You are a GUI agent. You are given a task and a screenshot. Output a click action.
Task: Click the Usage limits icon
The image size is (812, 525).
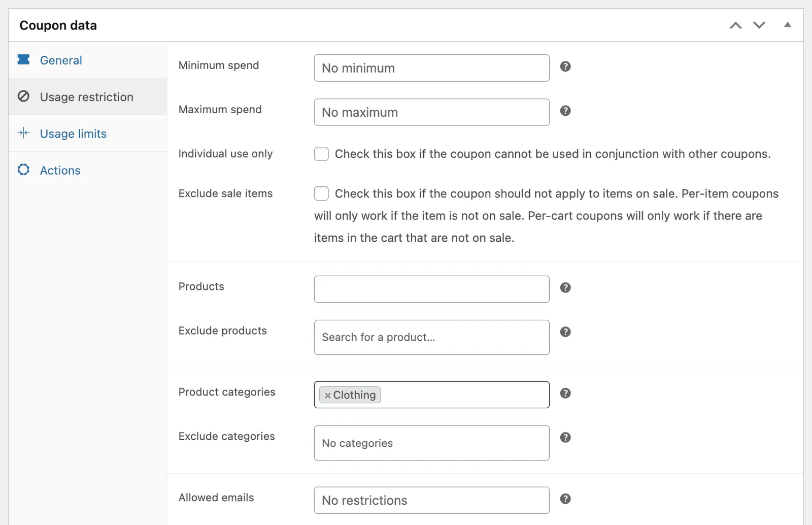(x=23, y=133)
